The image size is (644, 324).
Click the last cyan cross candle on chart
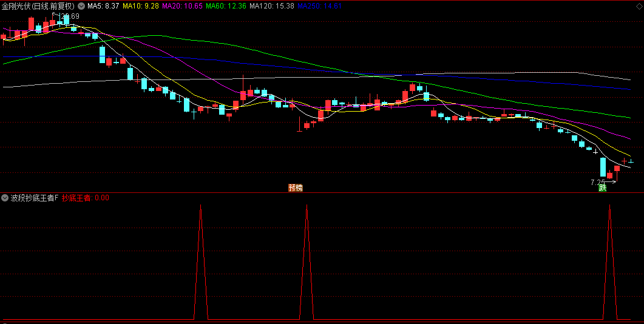[631, 162]
